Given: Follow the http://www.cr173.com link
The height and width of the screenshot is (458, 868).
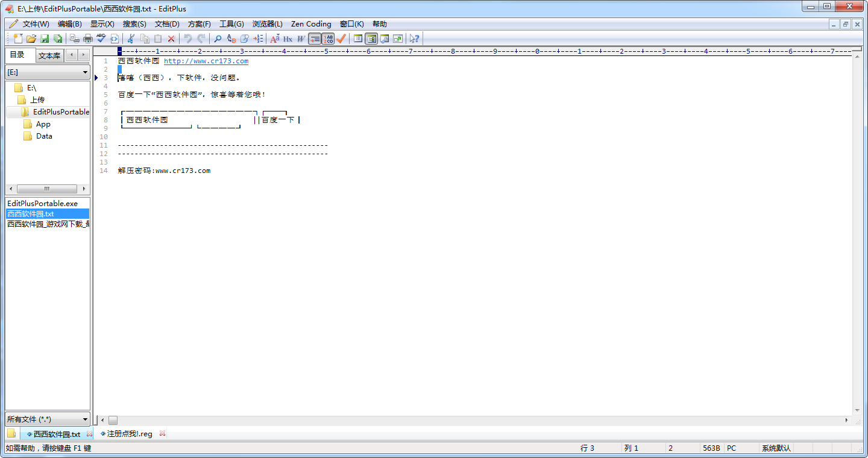Looking at the screenshot, I should coord(206,61).
